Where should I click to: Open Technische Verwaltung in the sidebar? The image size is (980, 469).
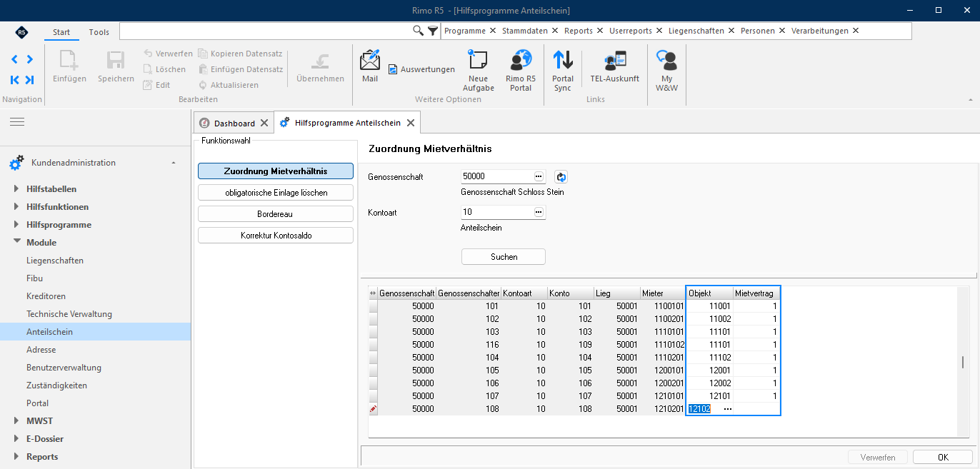coord(69,314)
